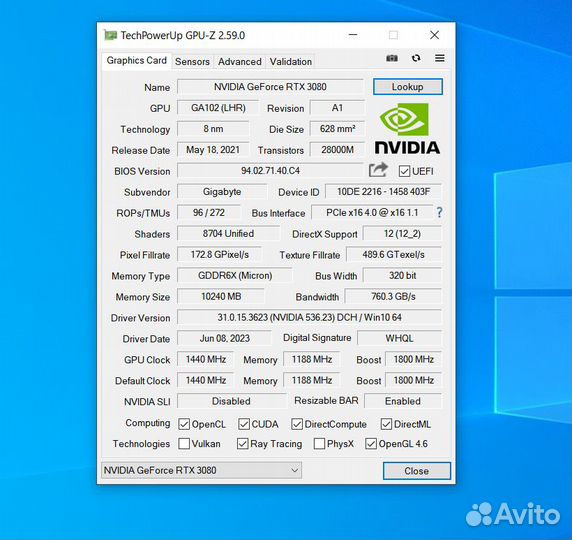Switch to the Graphics Card tab
This screenshot has width=572, height=540.
click(x=136, y=61)
